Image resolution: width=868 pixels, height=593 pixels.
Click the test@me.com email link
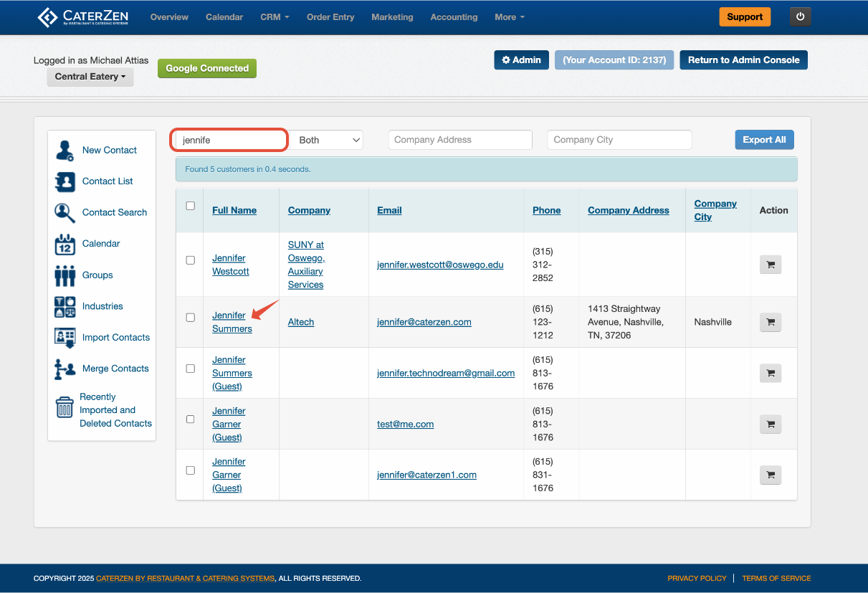coord(406,424)
